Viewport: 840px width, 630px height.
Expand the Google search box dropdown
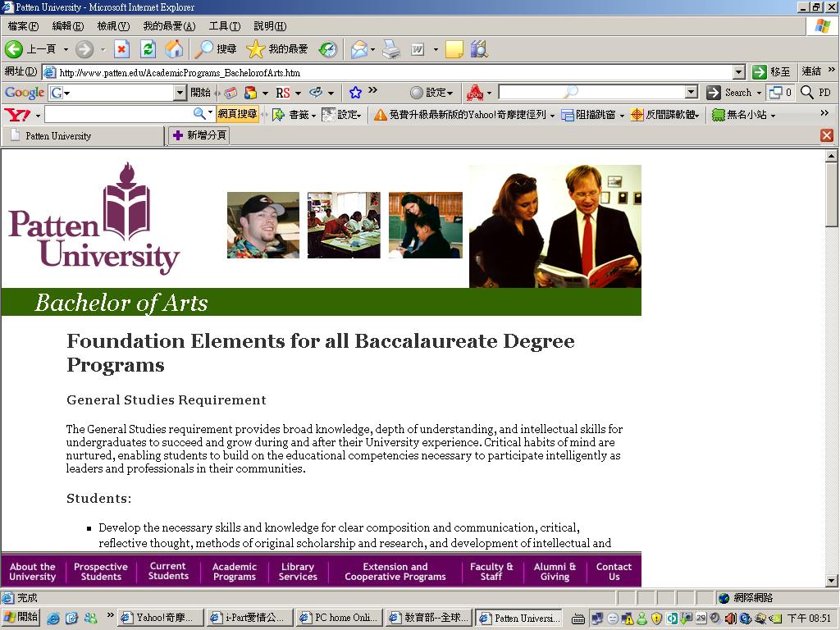[180, 93]
